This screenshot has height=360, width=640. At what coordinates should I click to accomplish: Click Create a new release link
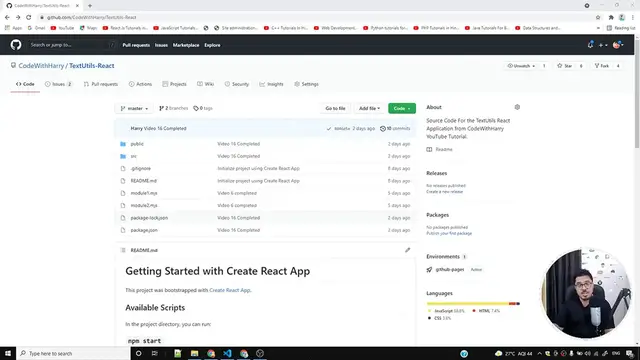coord(444,191)
